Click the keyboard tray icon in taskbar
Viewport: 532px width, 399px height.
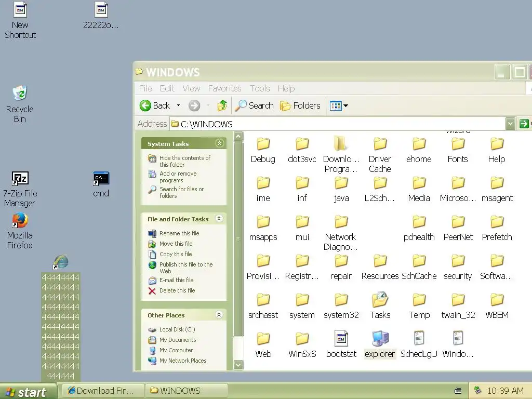[458, 391]
